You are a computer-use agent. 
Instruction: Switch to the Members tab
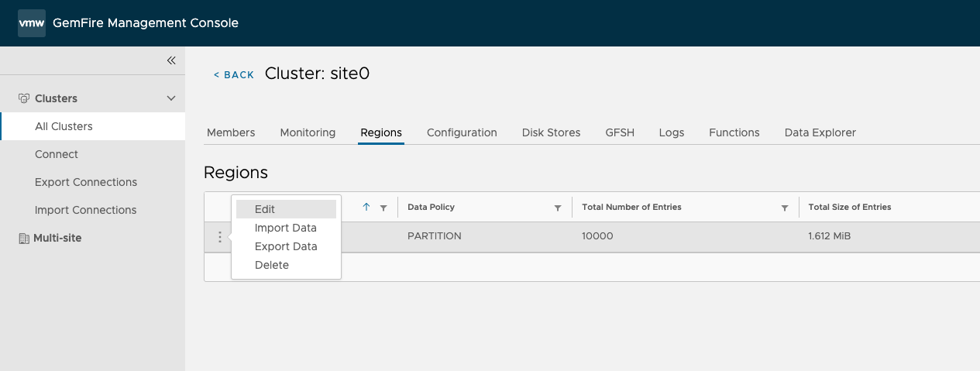point(231,132)
